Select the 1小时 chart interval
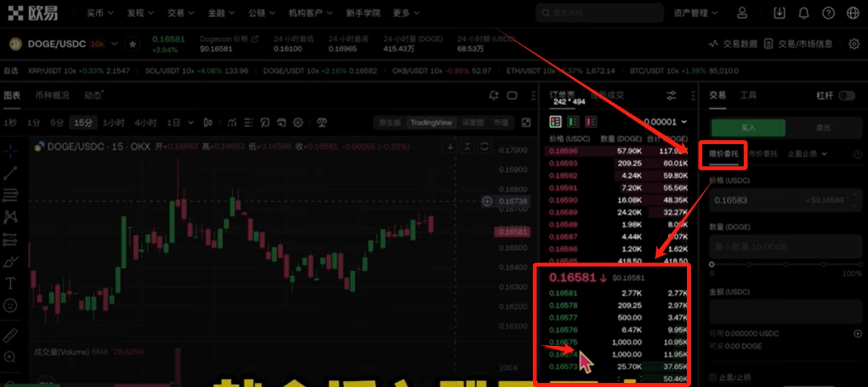The image size is (868, 387). pyautogui.click(x=114, y=122)
